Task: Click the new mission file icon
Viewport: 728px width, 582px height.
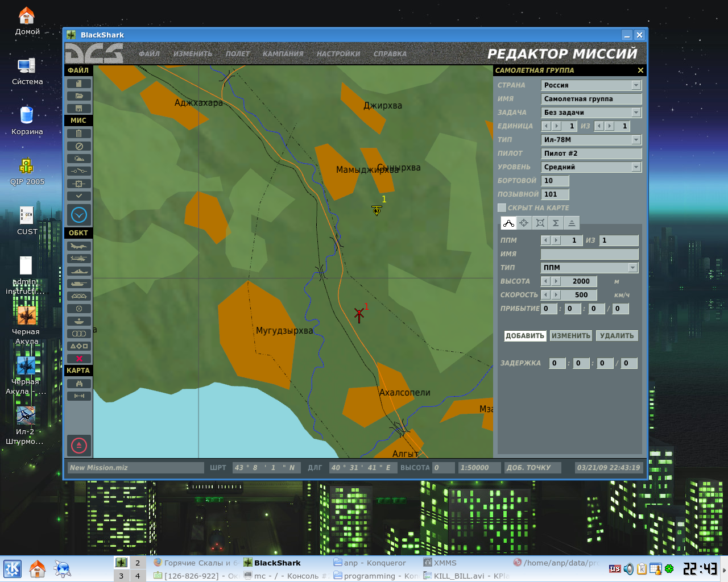Action: point(78,83)
